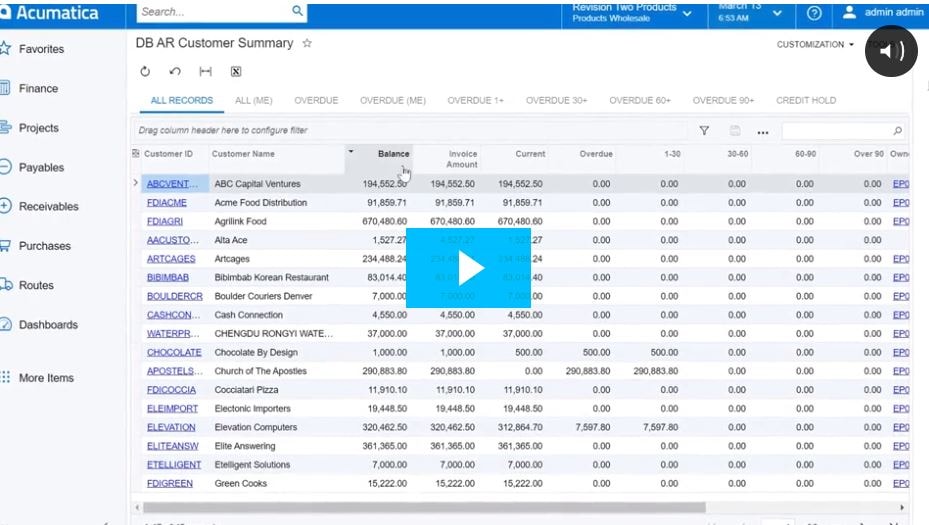Click the left scroll arrow of horizontal scrollbar

(x=137, y=507)
